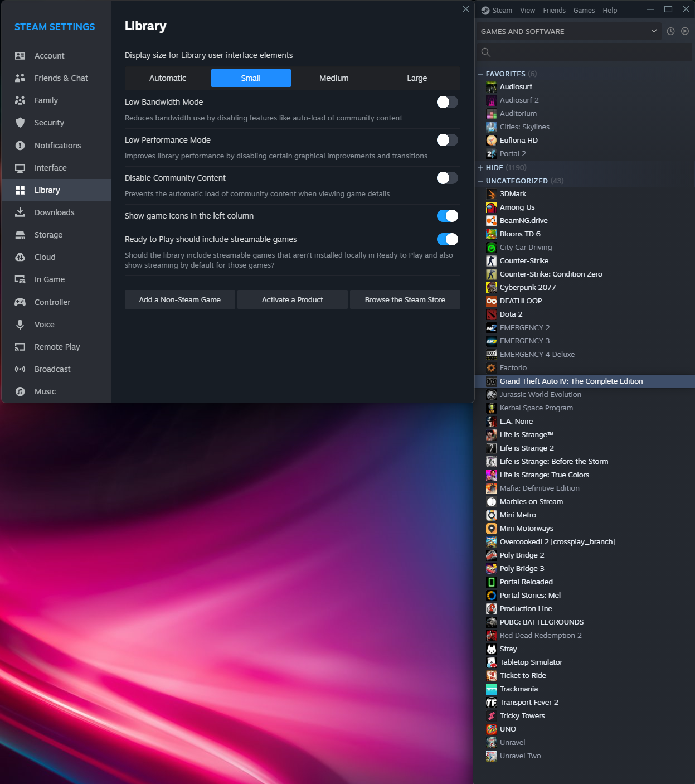695x784 pixels.
Task: Open Controller settings gamepad icon
Action: (x=20, y=302)
